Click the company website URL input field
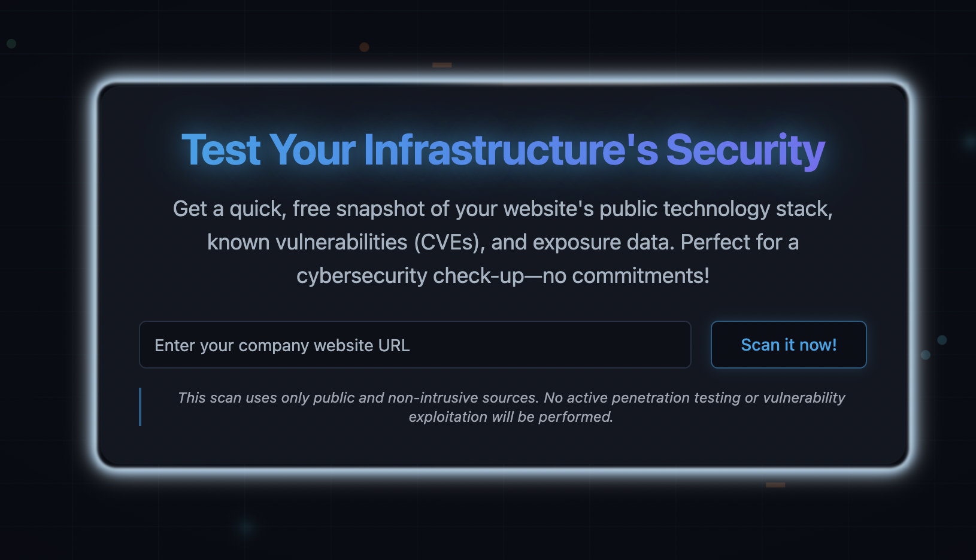976x560 pixels. coord(414,345)
